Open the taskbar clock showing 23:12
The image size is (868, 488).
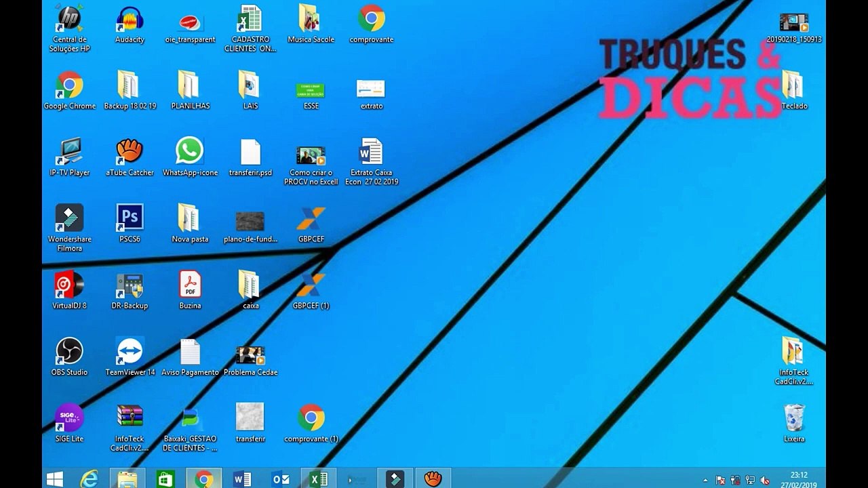pyautogui.click(x=799, y=479)
